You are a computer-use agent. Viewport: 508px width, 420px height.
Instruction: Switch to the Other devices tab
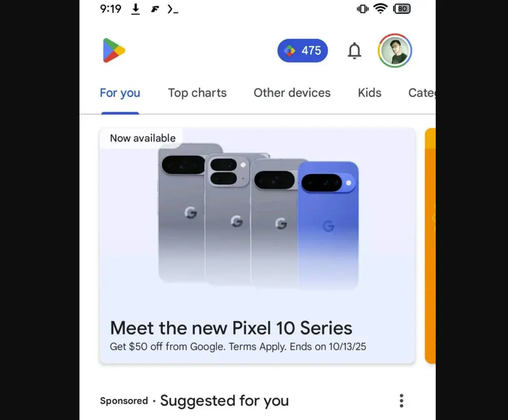(x=292, y=93)
